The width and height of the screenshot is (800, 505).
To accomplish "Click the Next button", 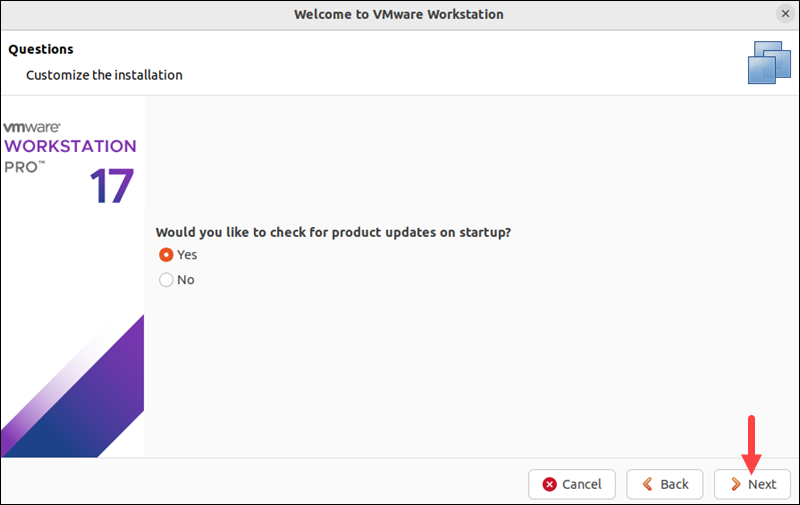I will pos(752,484).
